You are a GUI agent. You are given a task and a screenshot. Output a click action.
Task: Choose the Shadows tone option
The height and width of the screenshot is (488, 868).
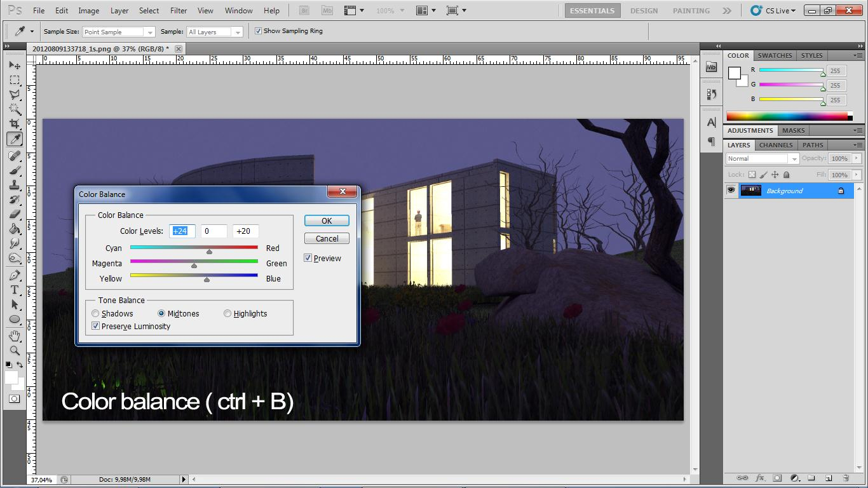click(x=95, y=313)
